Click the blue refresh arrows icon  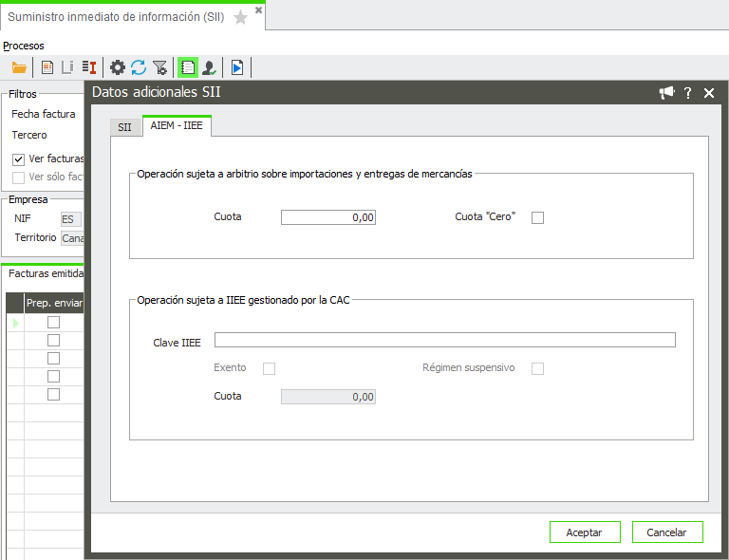click(x=139, y=67)
